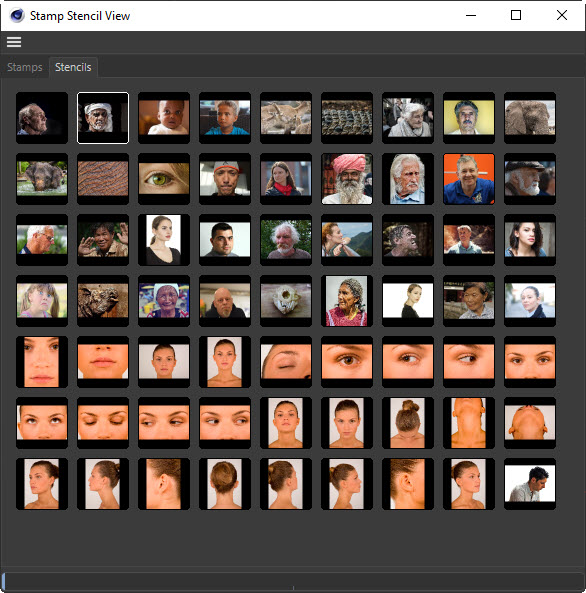
Task: Select the baby face stencil thumbnail
Action: (x=164, y=118)
